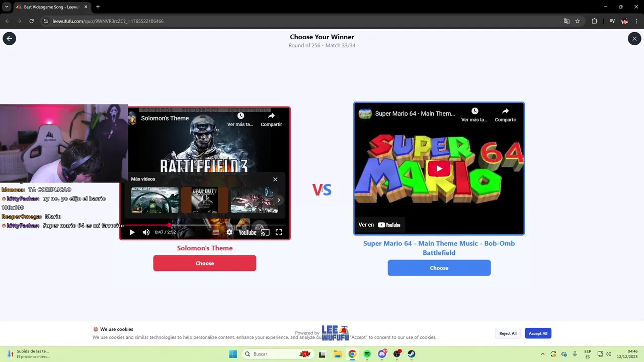Viewport: 644px width, 362px height.
Task: Close the Best Videogame Song tab
Action: 86,7
